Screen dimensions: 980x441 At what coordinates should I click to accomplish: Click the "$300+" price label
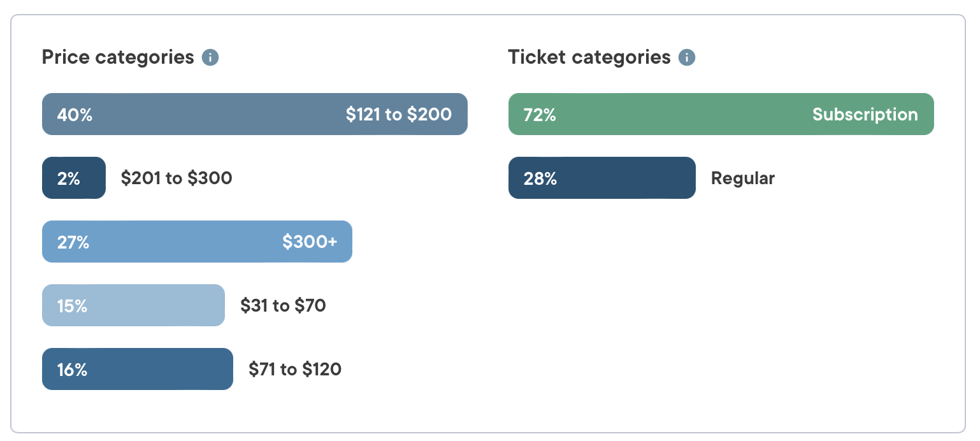coord(310,242)
